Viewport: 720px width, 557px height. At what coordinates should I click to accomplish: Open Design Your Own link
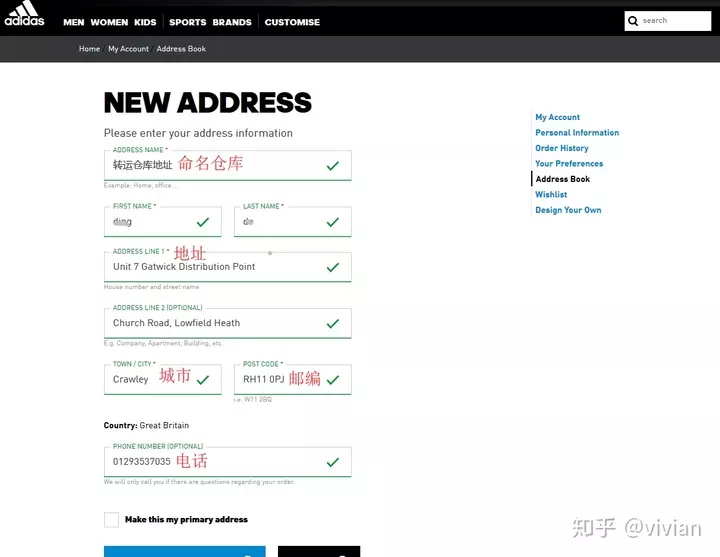point(568,210)
